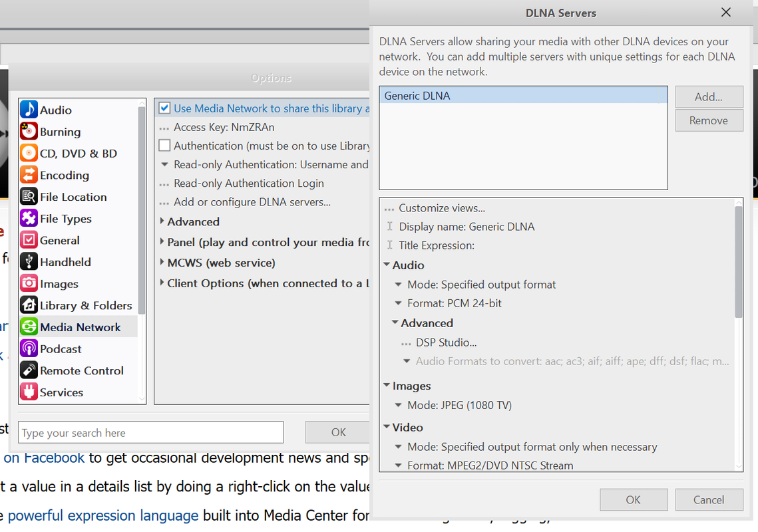Screen dimensions: 758x532
Task: Select the Library & Folders label
Action: [86, 305]
